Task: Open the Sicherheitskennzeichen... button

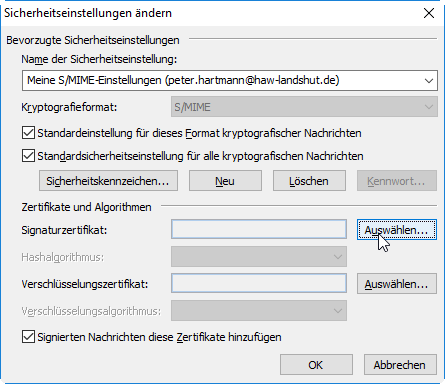Action: coord(108,181)
